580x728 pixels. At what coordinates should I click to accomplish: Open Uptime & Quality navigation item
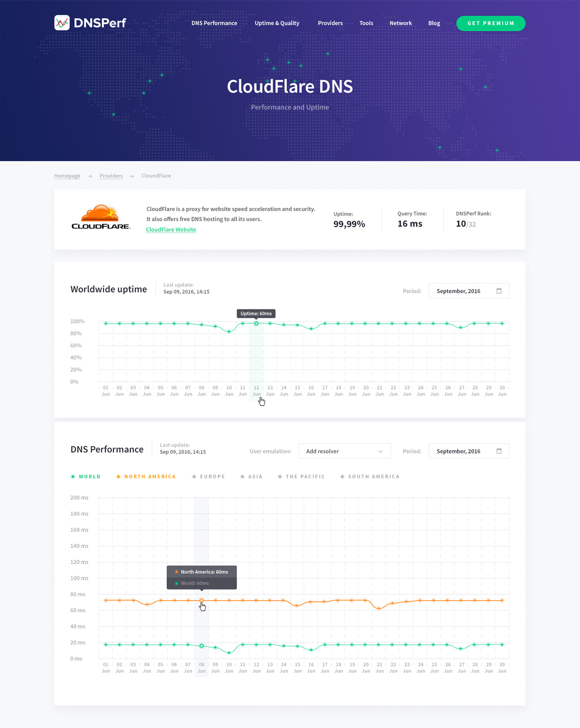(x=277, y=23)
